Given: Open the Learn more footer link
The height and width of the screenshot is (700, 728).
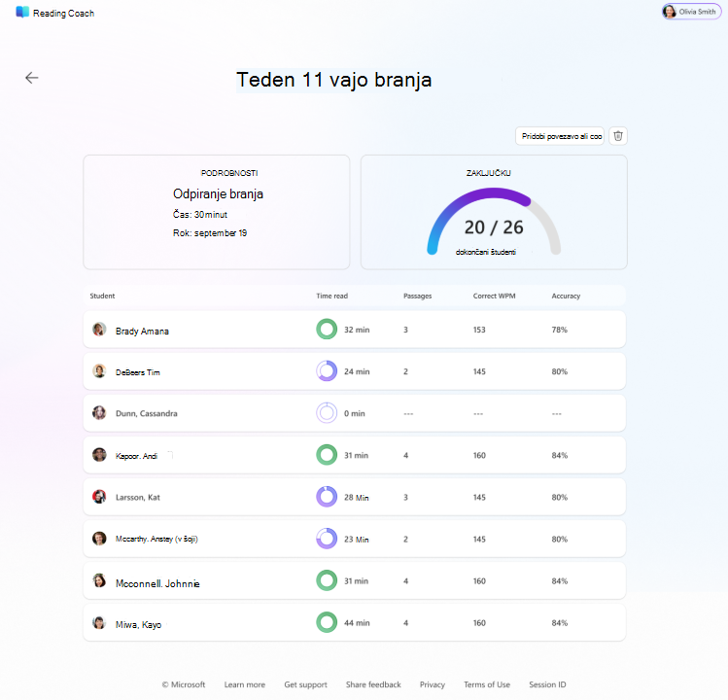Looking at the screenshot, I should tap(245, 684).
